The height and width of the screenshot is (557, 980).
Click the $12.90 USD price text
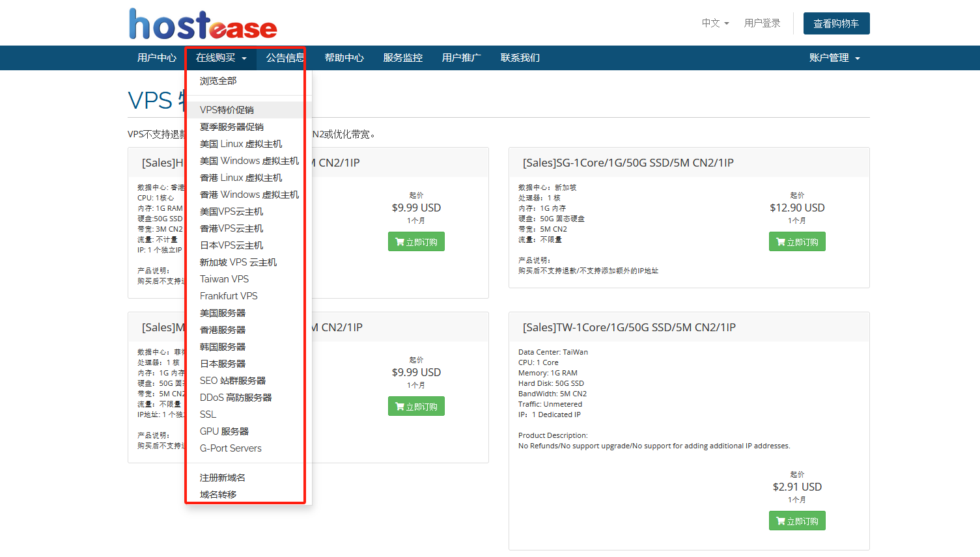click(x=797, y=208)
